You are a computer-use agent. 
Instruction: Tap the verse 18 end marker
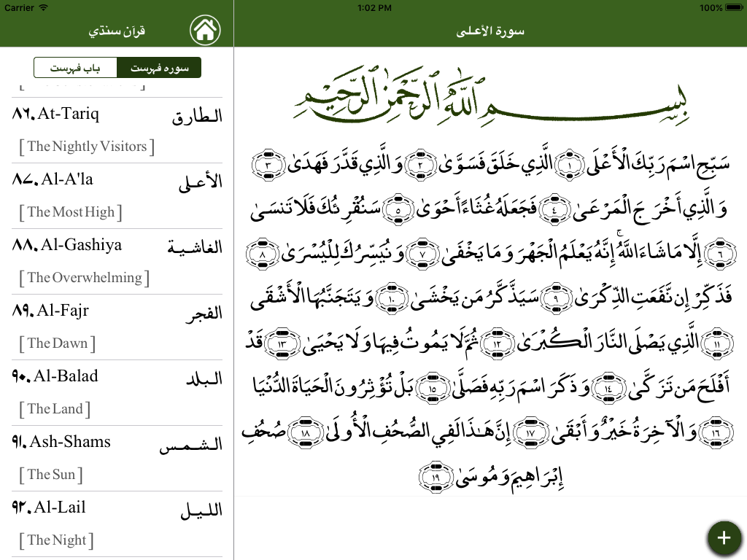[x=306, y=432]
